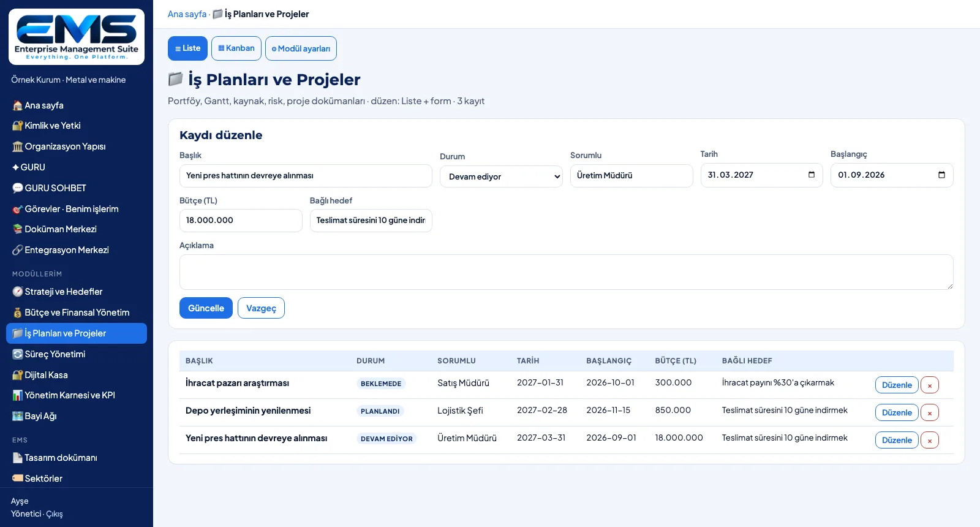Open GURU sparkle icon
This screenshot has width=980, height=527.
click(x=16, y=167)
